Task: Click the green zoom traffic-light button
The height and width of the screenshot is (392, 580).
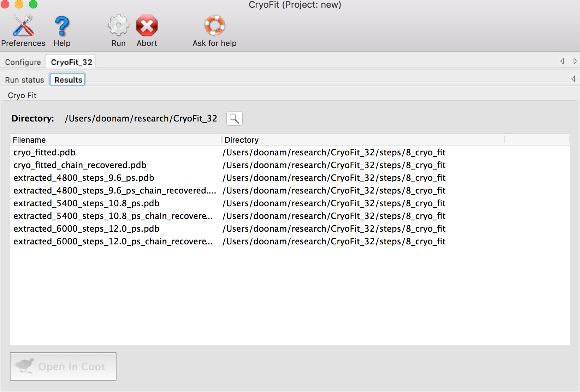Action: (x=33, y=5)
